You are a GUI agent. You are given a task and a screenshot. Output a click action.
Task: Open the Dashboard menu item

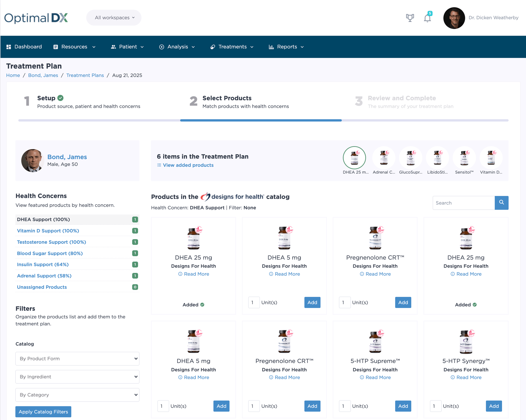pos(24,47)
